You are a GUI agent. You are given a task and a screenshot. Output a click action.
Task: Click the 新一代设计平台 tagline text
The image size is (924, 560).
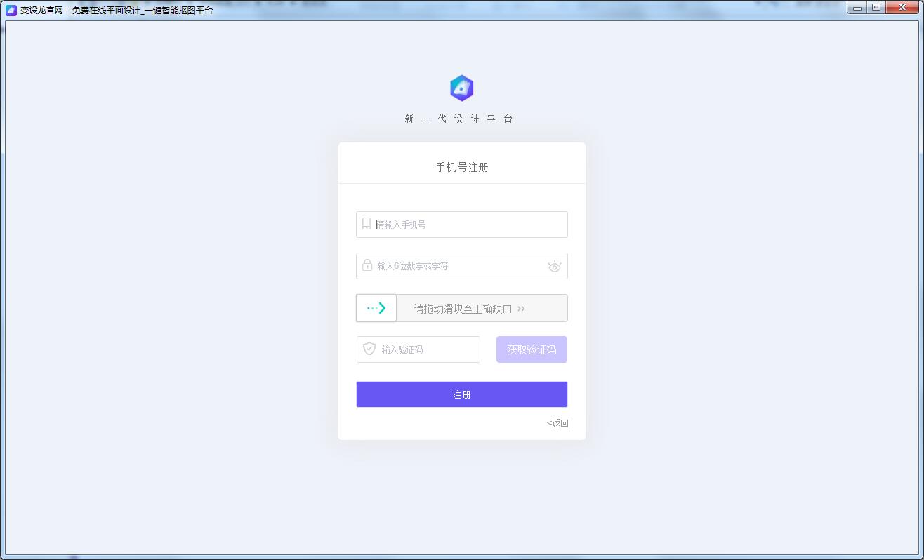coord(458,119)
